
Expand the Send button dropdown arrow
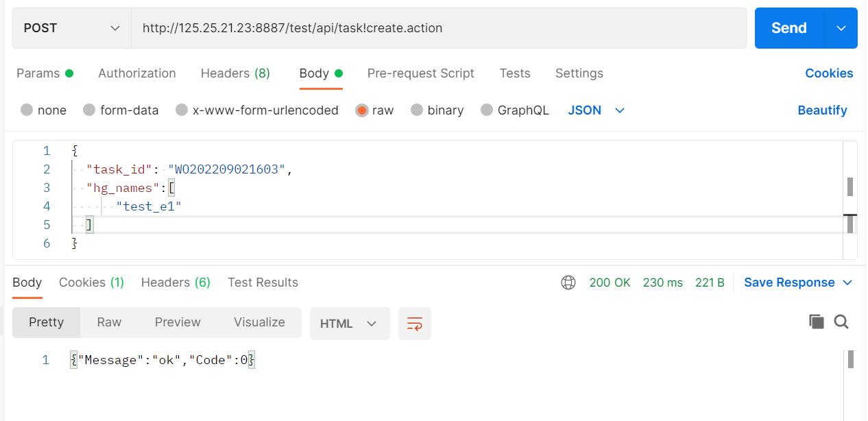coord(841,27)
